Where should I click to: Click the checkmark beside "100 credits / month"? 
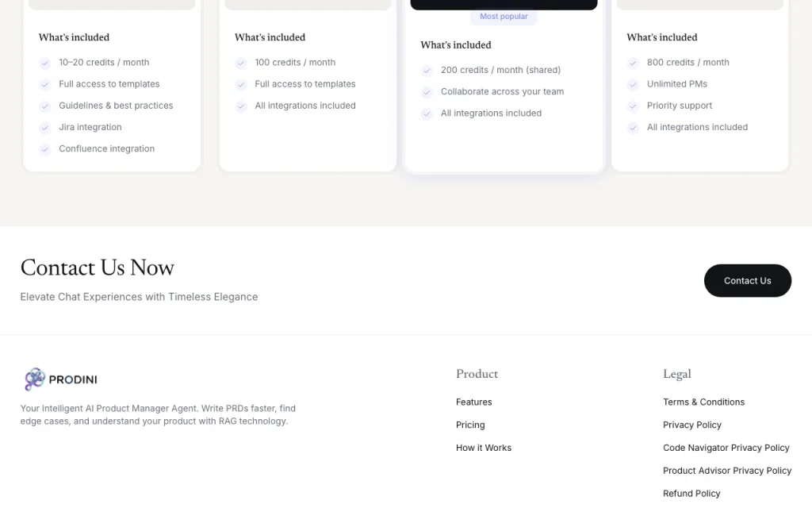pos(241,63)
